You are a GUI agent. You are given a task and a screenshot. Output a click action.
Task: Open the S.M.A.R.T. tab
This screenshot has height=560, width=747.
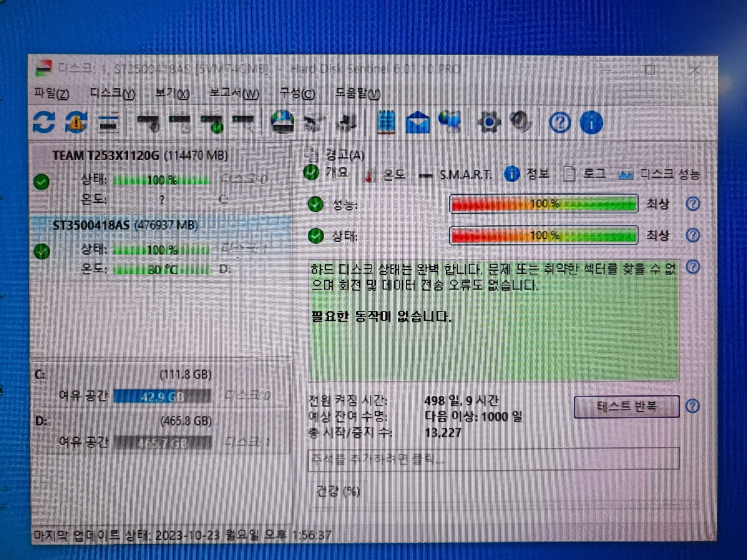click(456, 174)
